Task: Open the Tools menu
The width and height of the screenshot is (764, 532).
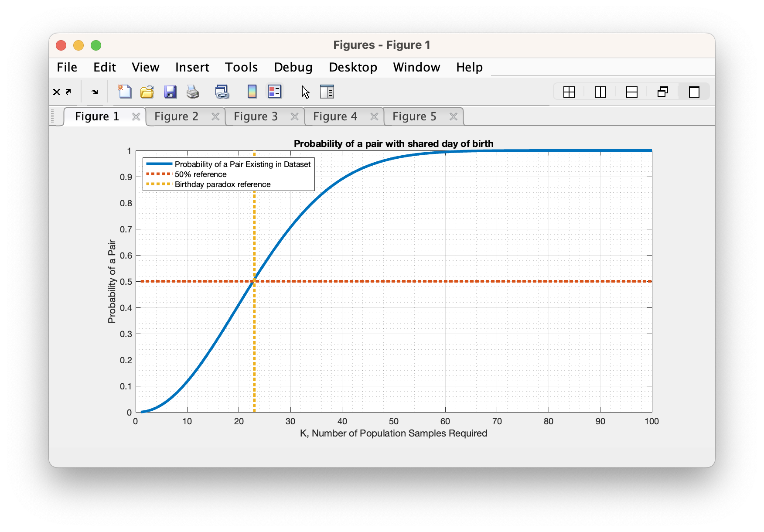Action: 241,67
